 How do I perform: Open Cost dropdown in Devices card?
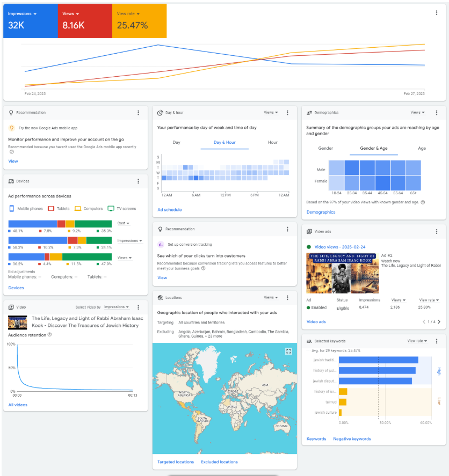(124, 223)
